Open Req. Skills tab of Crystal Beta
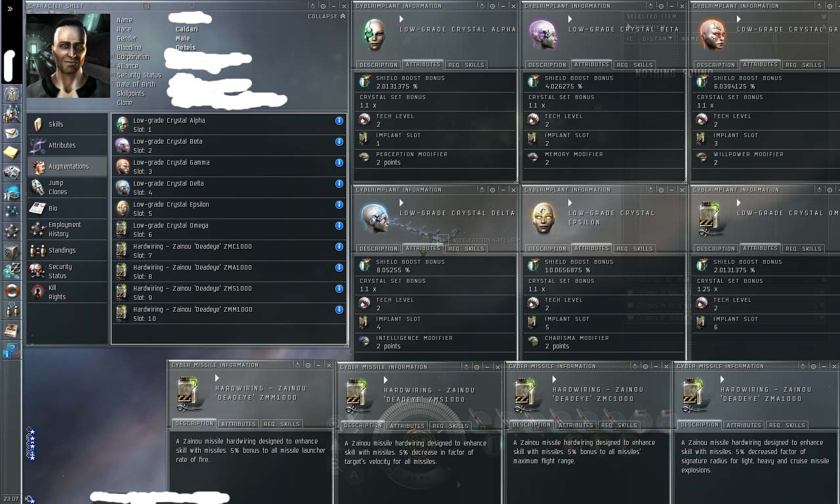The width and height of the screenshot is (840, 504). pos(634,65)
